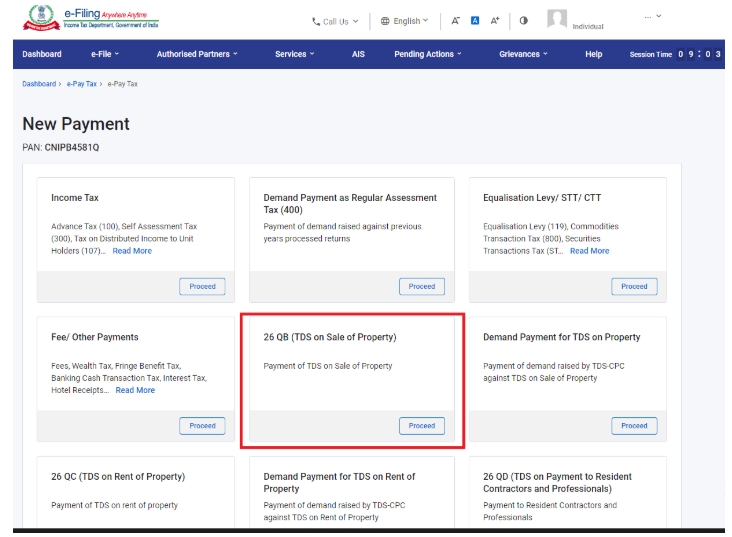Open the Help menu item
This screenshot has height=537, width=732.
coord(594,54)
